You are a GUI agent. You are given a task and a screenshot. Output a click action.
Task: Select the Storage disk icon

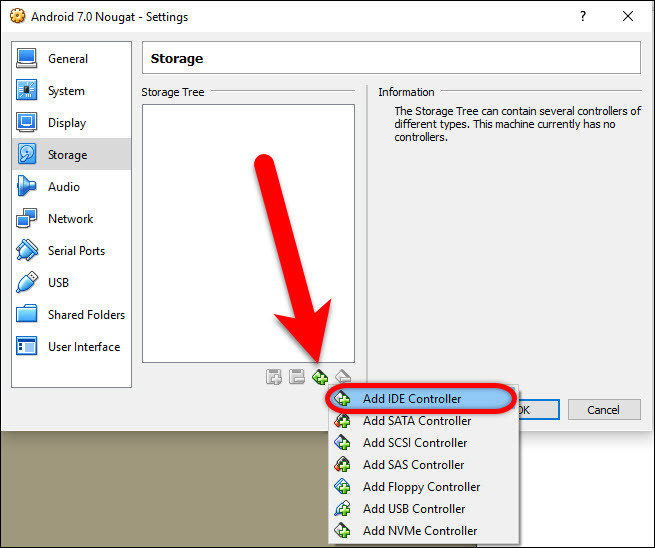[x=27, y=154]
